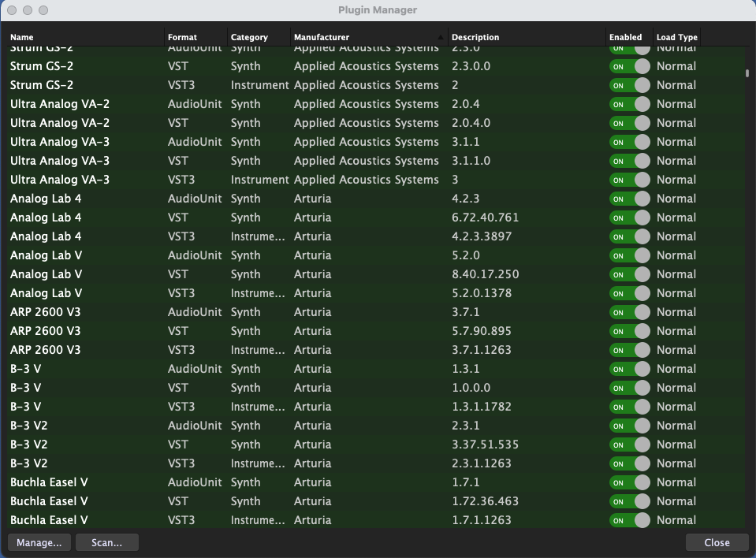Viewport: 756px width, 558px height.
Task: Change Load Type of Strum GS-2 VST
Action: pos(676,66)
